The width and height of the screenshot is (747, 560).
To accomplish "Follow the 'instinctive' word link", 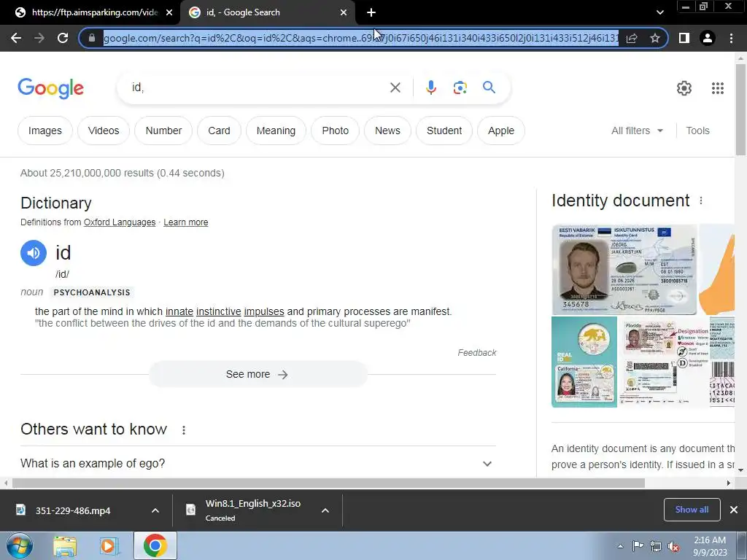I will [x=219, y=311].
